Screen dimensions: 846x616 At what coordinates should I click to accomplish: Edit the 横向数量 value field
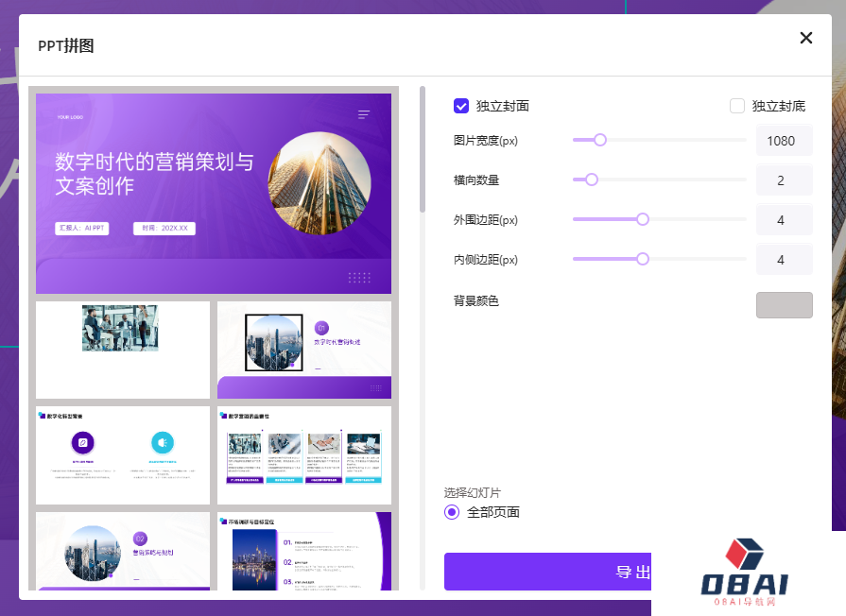tap(784, 180)
